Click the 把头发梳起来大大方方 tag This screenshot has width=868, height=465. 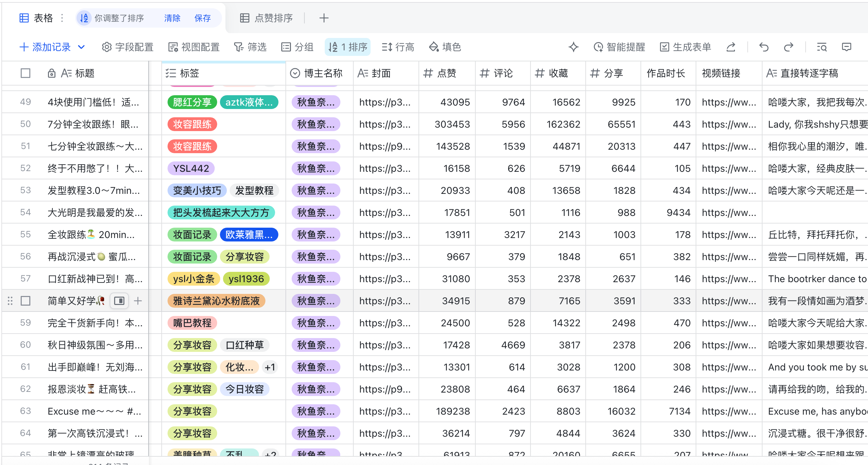coord(221,212)
